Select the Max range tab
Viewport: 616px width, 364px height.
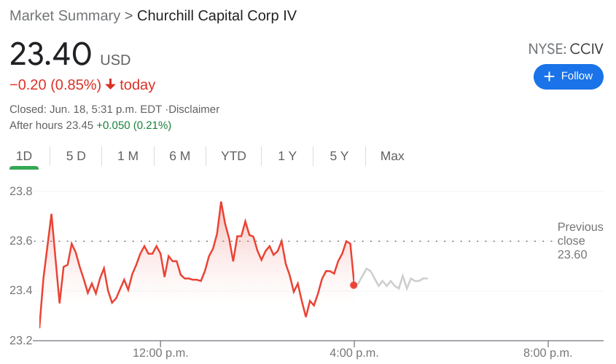pos(392,156)
